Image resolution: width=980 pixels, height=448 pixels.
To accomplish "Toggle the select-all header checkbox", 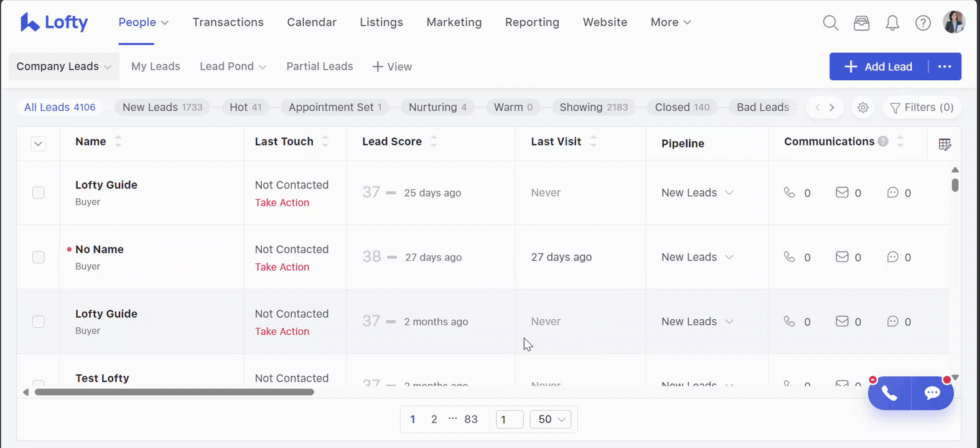I will point(38,144).
